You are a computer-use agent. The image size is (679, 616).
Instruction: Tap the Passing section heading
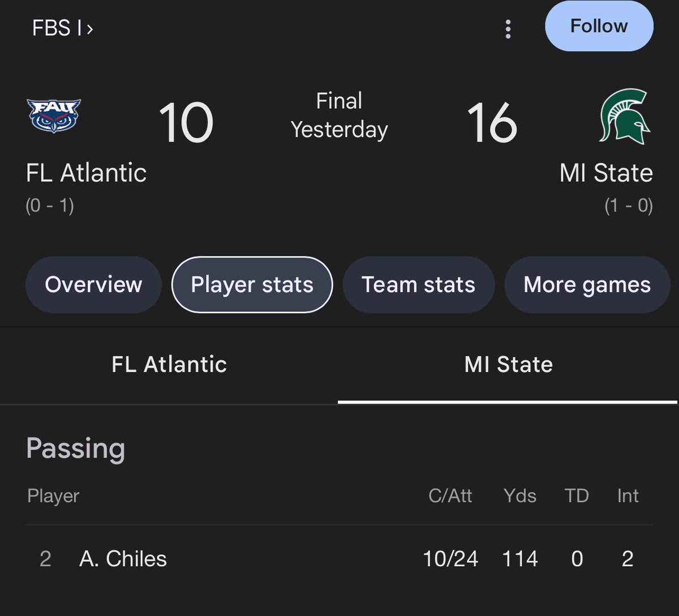pos(75,448)
